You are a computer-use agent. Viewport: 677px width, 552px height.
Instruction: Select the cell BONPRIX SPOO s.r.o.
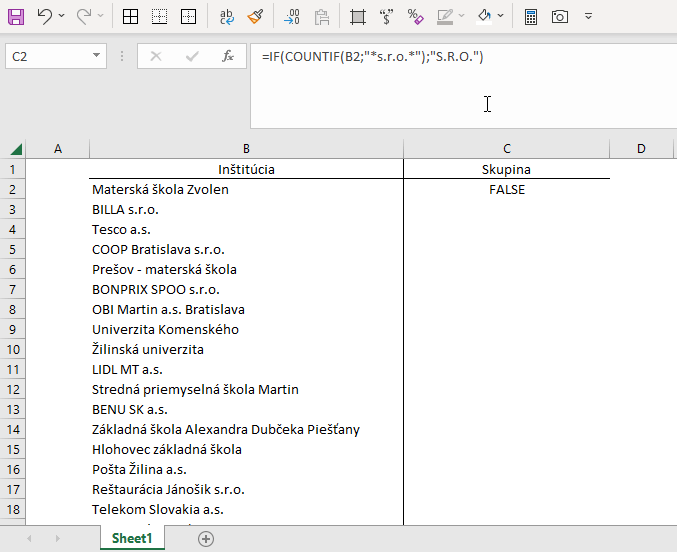(x=246, y=289)
